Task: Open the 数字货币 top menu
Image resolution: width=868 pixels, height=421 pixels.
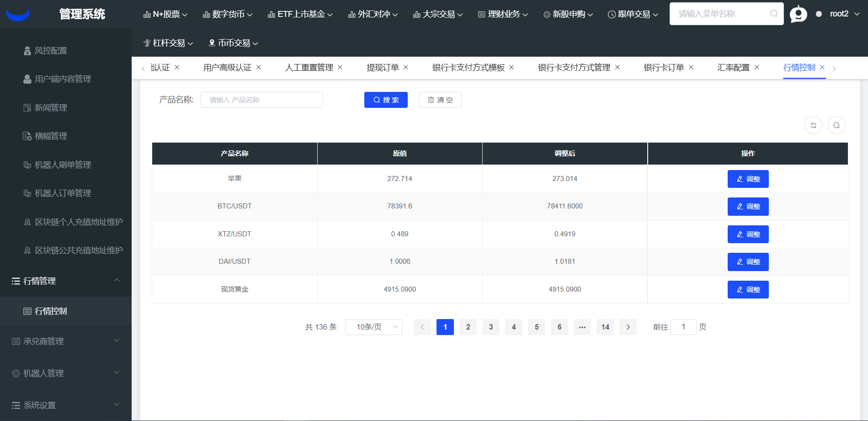Action: click(x=228, y=14)
